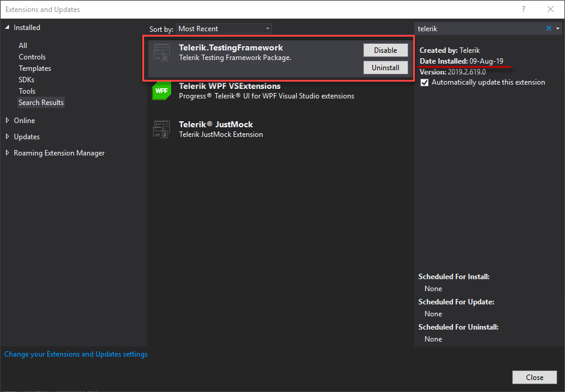Click the Telerik.TestingFramework extension icon
The image size is (565, 392).
(x=161, y=52)
